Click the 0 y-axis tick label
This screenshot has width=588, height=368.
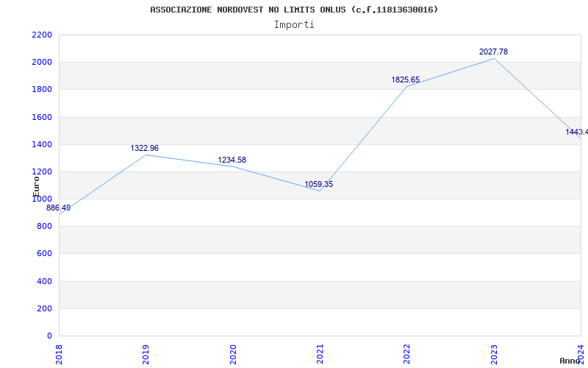pyautogui.click(x=49, y=336)
